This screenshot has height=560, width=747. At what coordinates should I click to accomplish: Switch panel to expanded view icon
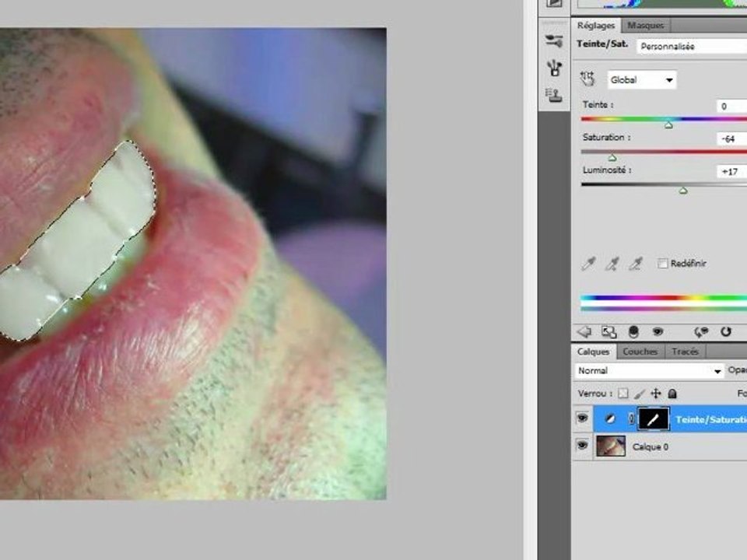[x=608, y=331]
